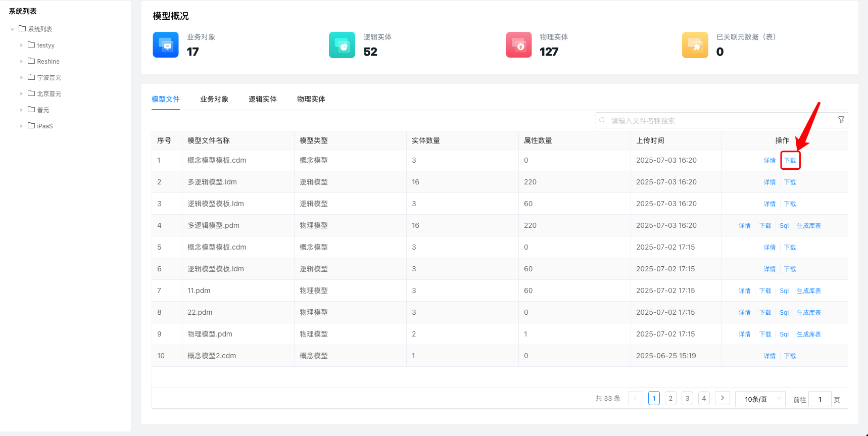Image resolution: width=868 pixels, height=436 pixels.
Task: Click the red 物理实体 summary icon
Action: 519,45
